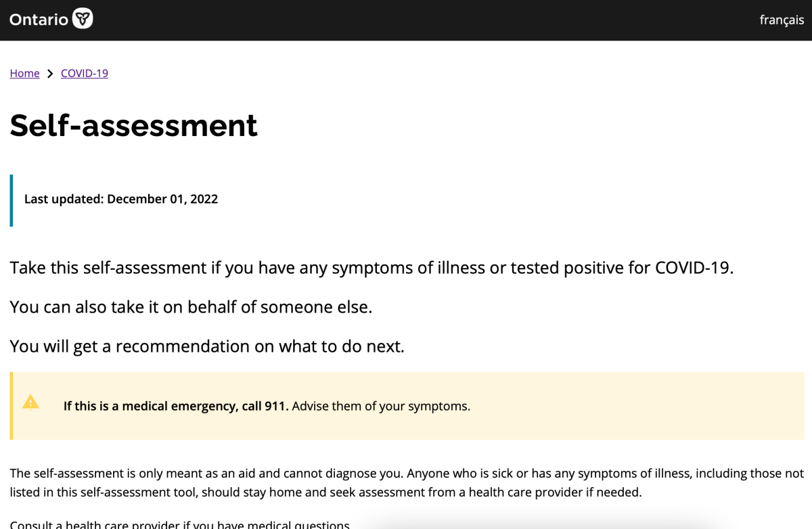Click the disclaimer paragraph about self-assessment aid

406,483
